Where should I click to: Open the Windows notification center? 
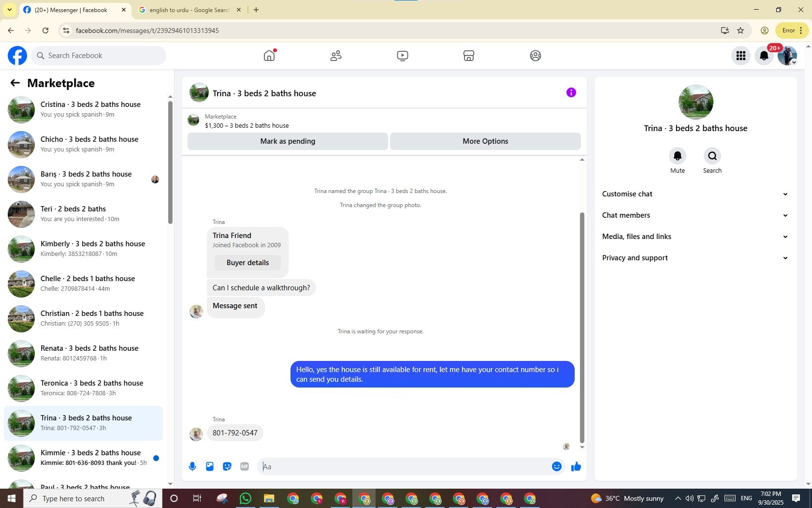(x=796, y=498)
